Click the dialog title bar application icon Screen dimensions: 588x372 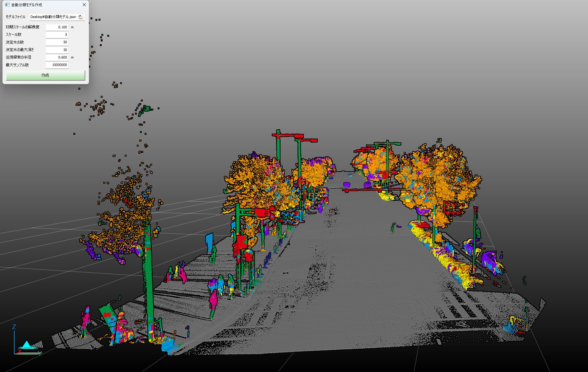pos(7,5)
